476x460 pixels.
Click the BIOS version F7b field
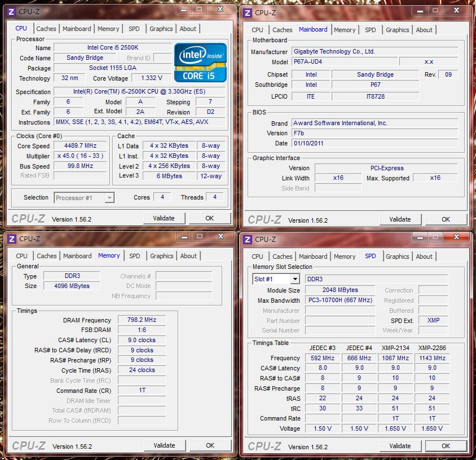pos(374,133)
